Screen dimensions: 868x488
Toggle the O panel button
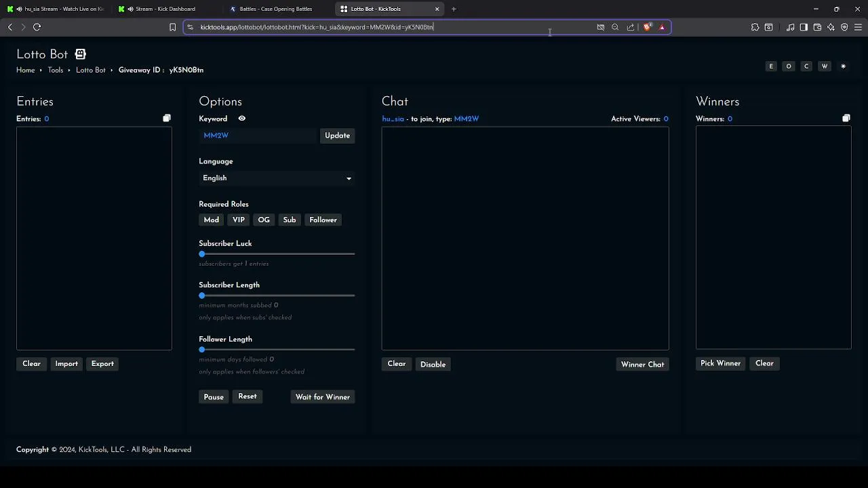pyautogui.click(x=789, y=66)
